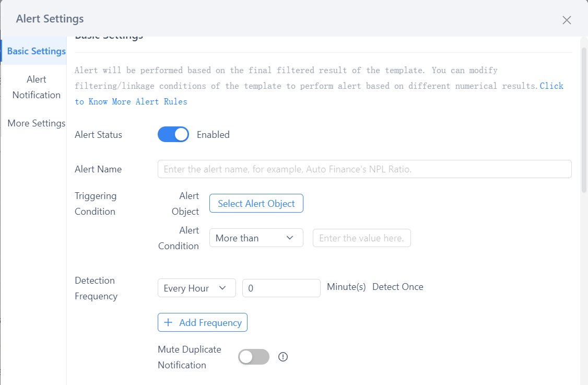The image size is (588, 385).
Task: Open the More Settings section
Action: coord(36,123)
